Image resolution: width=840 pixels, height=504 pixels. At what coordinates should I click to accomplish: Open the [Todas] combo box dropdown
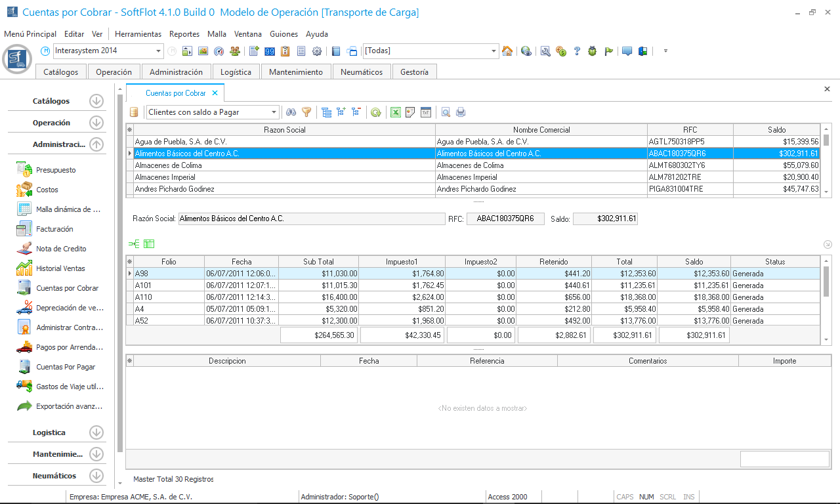pyautogui.click(x=494, y=51)
